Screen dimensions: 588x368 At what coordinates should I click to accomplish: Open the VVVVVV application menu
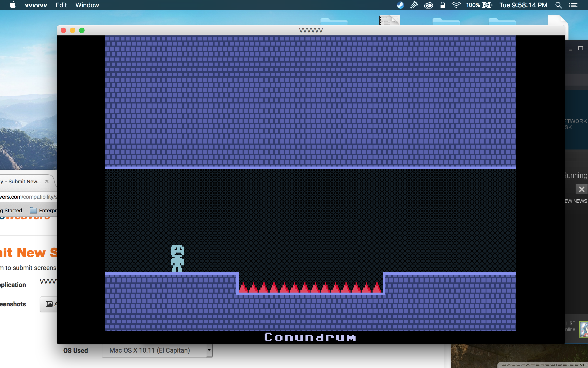tap(36, 5)
